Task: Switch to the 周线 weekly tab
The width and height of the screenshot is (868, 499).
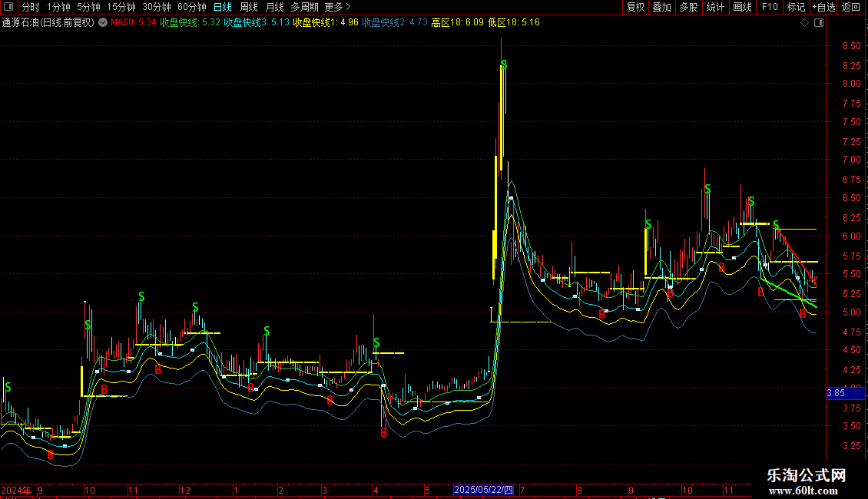Action: [x=249, y=7]
